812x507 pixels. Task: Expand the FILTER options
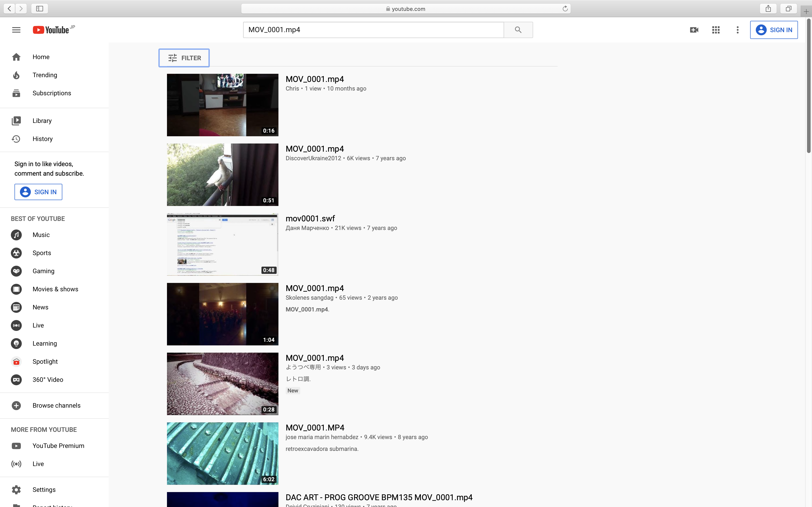pyautogui.click(x=184, y=58)
